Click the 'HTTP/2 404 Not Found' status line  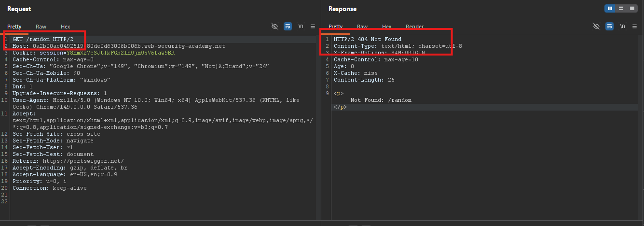pyautogui.click(x=368, y=39)
